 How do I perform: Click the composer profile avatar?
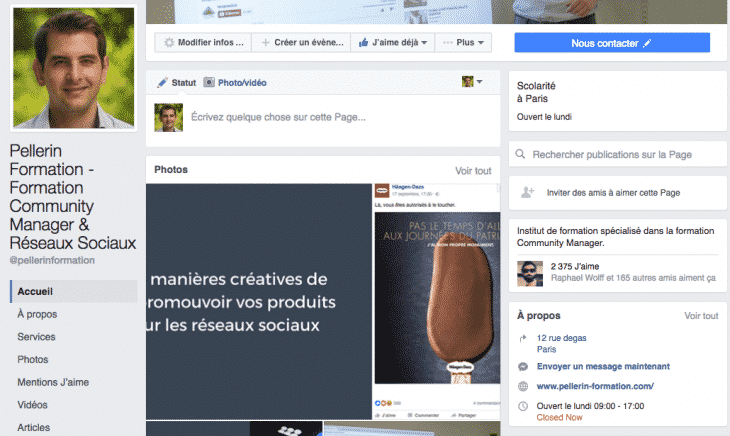tap(169, 117)
